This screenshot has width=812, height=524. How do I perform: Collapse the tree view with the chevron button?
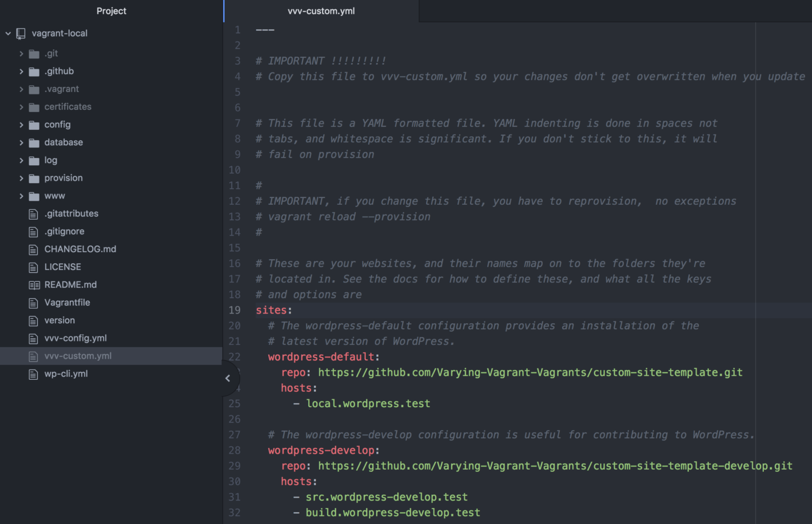pyautogui.click(x=228, y=378)
